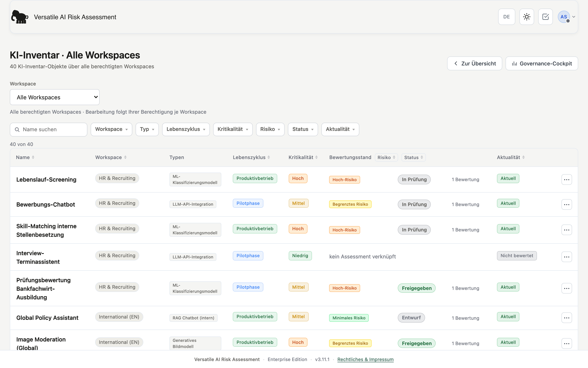Open actions menu for Prüfungsbewertung Bankfachwirt-Ausbildung

[x=567, y=288]
